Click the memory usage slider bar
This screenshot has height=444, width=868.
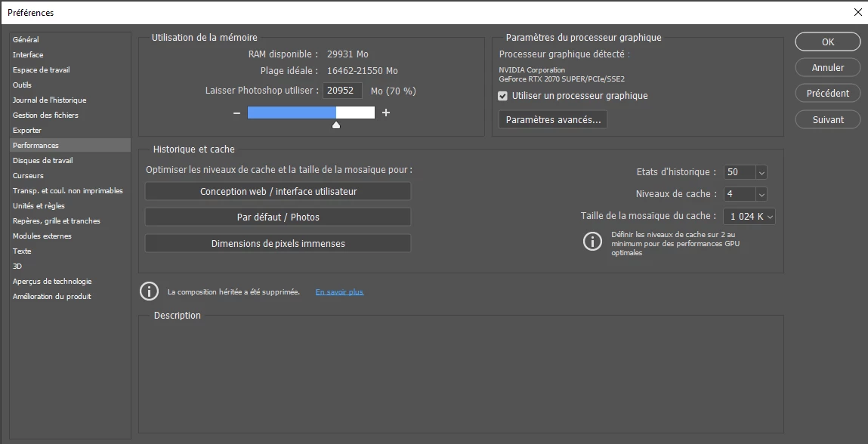tap(311, 113)
